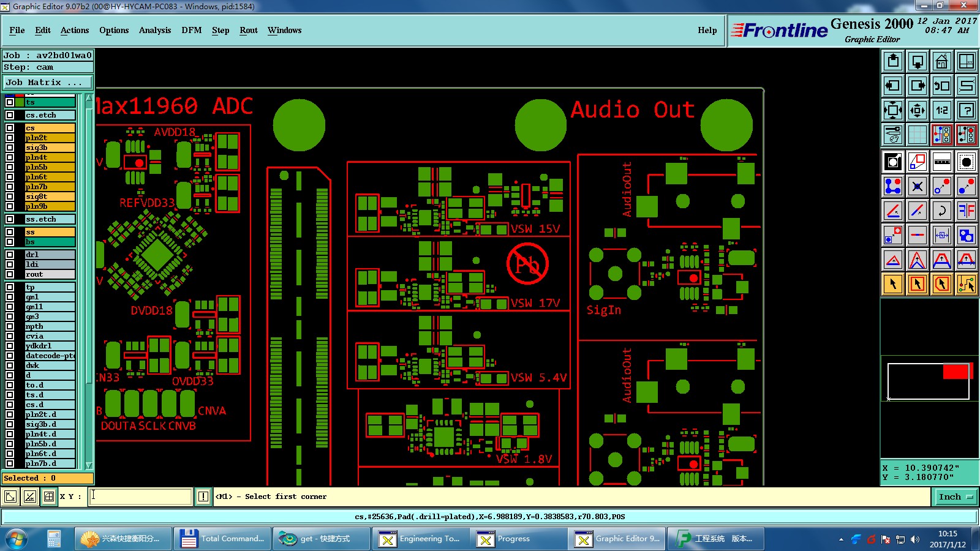Toggle the checkbox for layer cs.etch
Viewport: 980px width, 551px height.
tap(10, 115)
